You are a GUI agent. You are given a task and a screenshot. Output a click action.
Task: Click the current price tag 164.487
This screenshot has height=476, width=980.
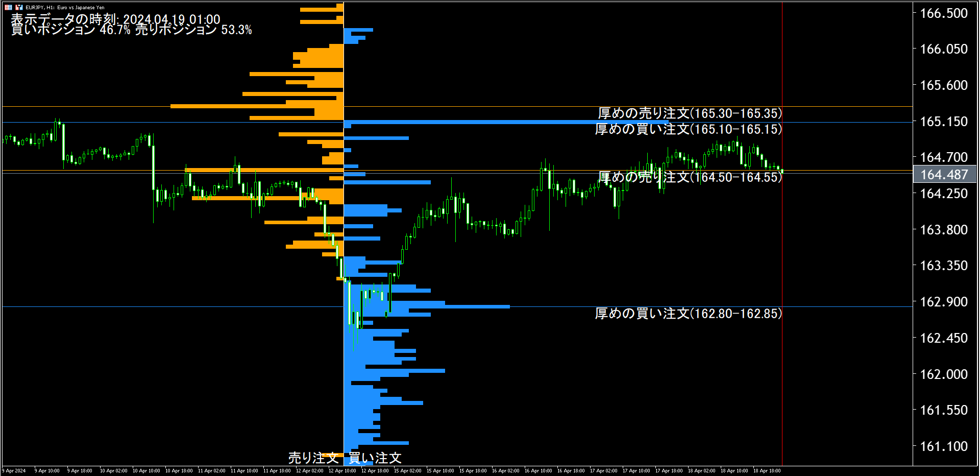coord(944,174)
